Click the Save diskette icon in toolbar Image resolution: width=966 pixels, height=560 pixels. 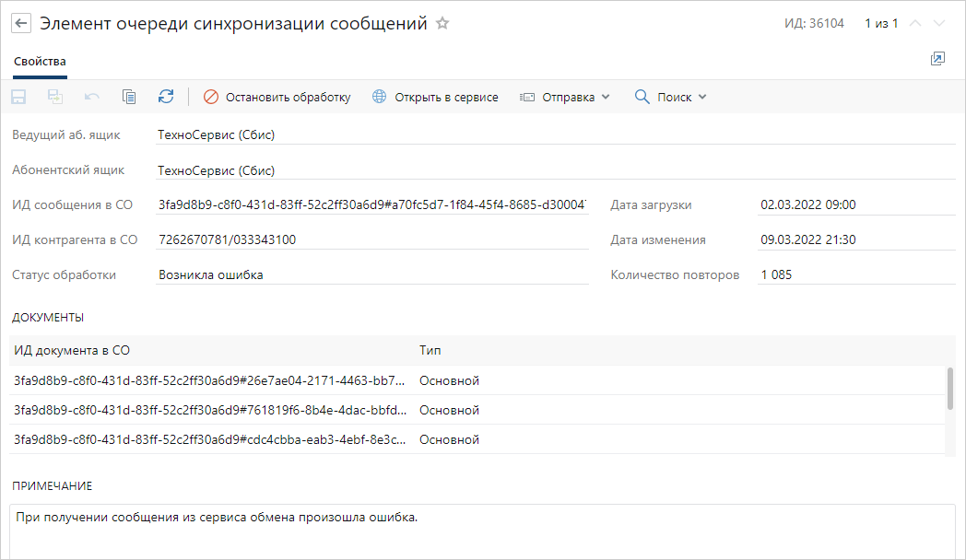(18, 97)
